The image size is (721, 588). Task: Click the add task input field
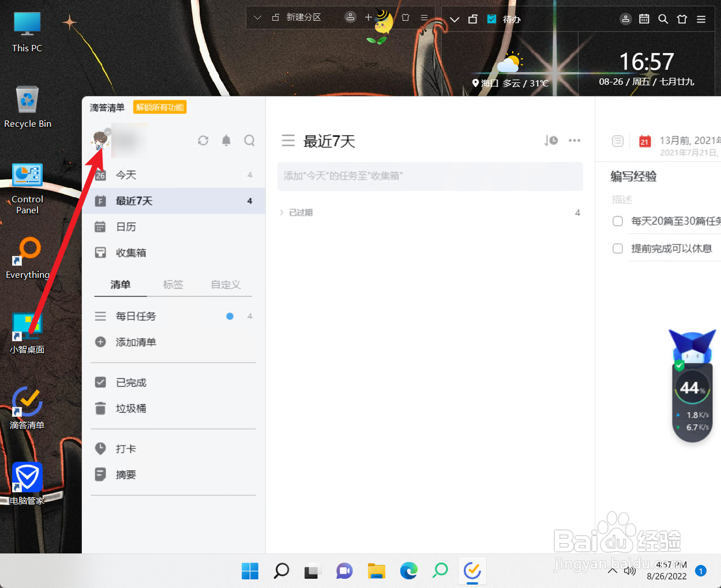click(430, 176)
